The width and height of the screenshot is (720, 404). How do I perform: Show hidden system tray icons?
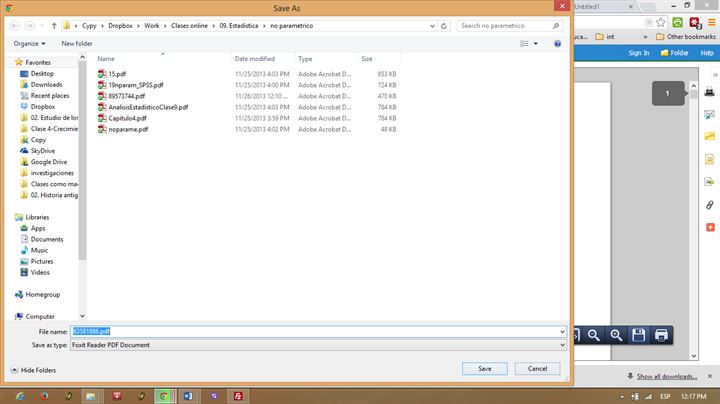pos(622,396)
